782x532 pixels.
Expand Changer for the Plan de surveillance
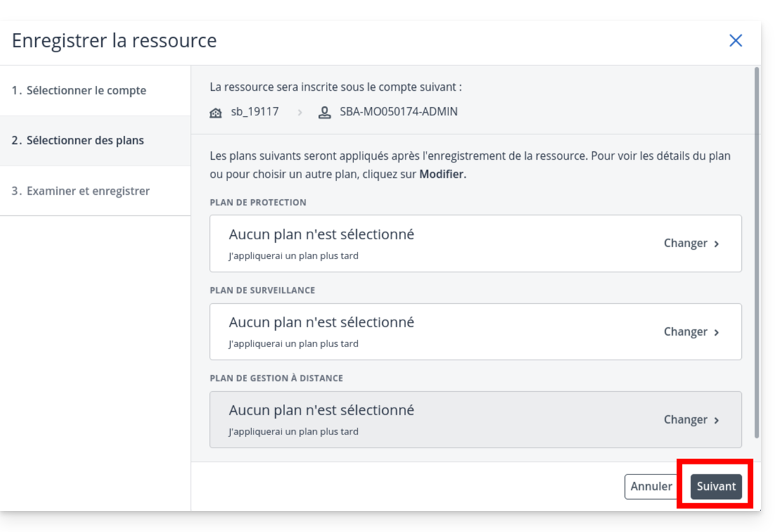(691, 332)
